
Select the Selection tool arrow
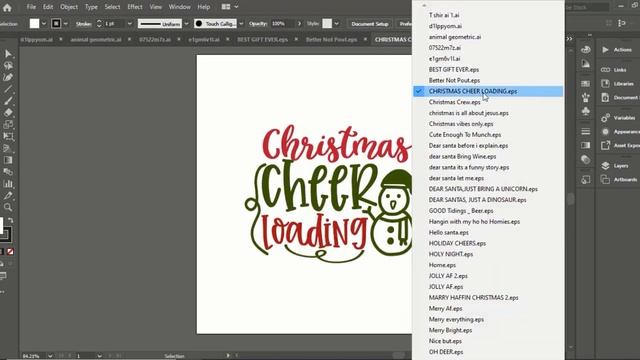(8, 54)
